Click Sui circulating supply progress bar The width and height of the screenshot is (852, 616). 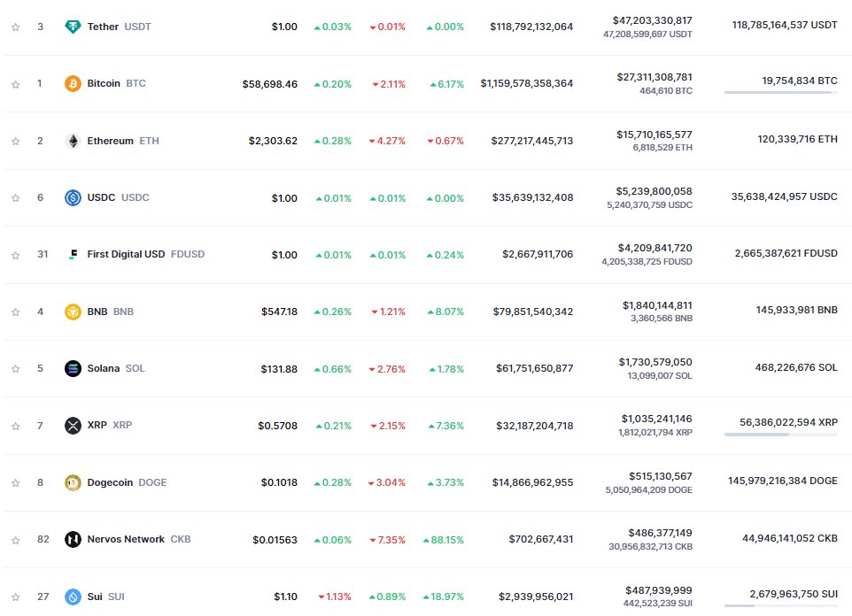pyautogui.click(x=781, y=605)
